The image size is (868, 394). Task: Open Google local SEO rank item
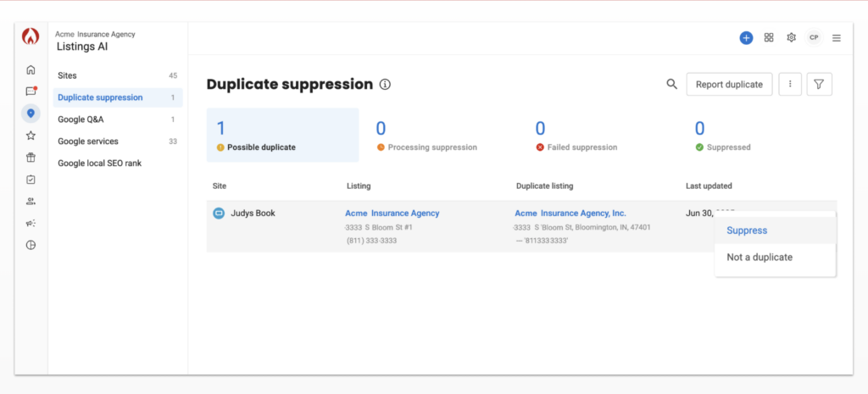(x=117, y=164)
